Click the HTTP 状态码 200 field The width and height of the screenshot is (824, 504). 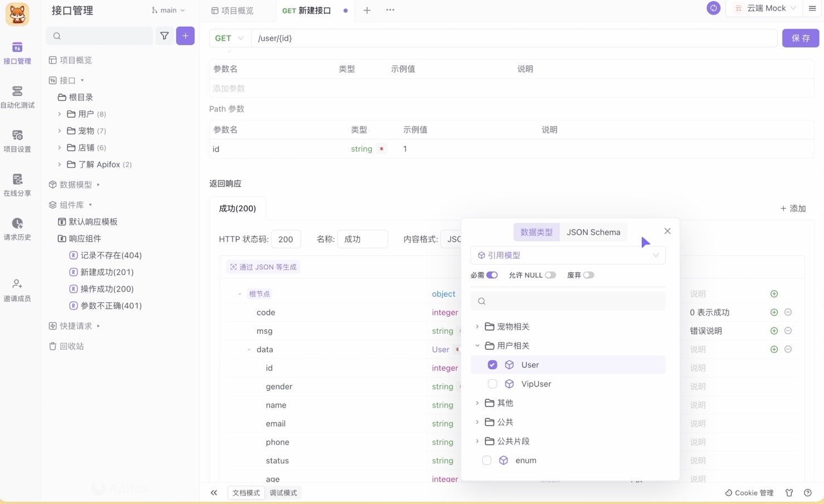pos(286,239)
